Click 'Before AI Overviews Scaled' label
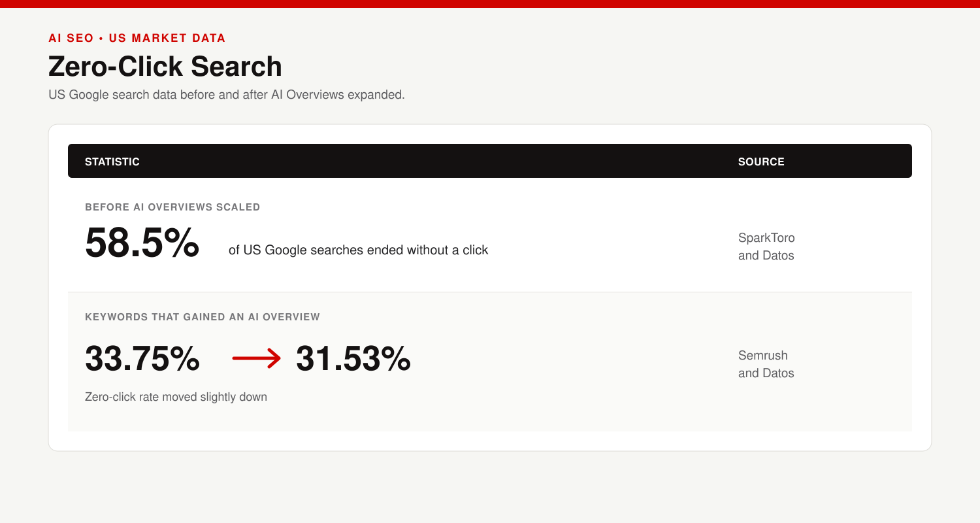 [x=172, y=207]
